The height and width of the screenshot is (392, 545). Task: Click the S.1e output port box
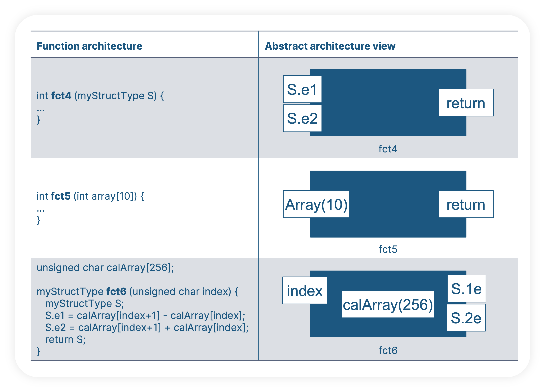tap(466, 288)
